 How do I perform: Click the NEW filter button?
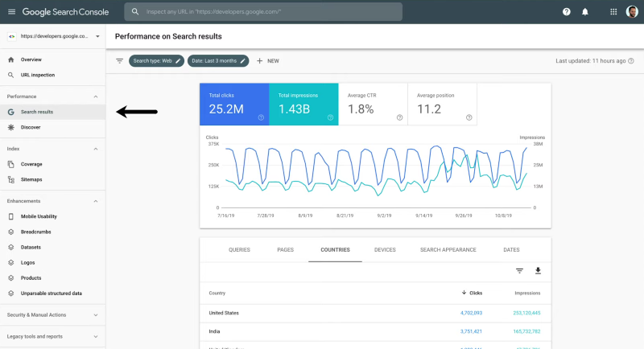pyautogui.click(x=268, y=60)
